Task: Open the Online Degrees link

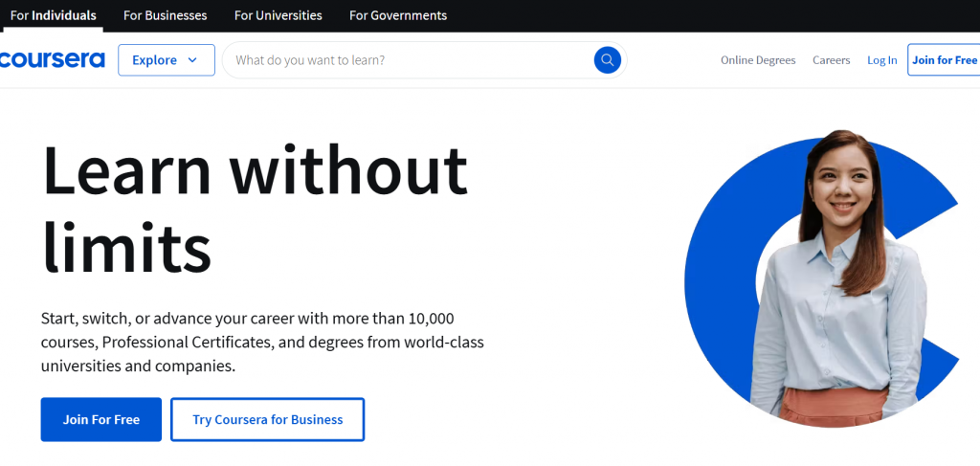Action: point(758,60)
